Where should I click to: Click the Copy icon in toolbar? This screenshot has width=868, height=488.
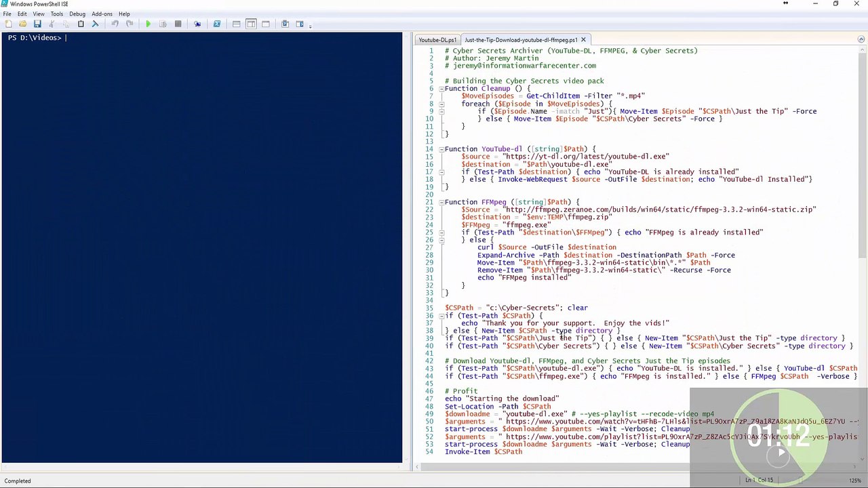(x=66, y=24)
